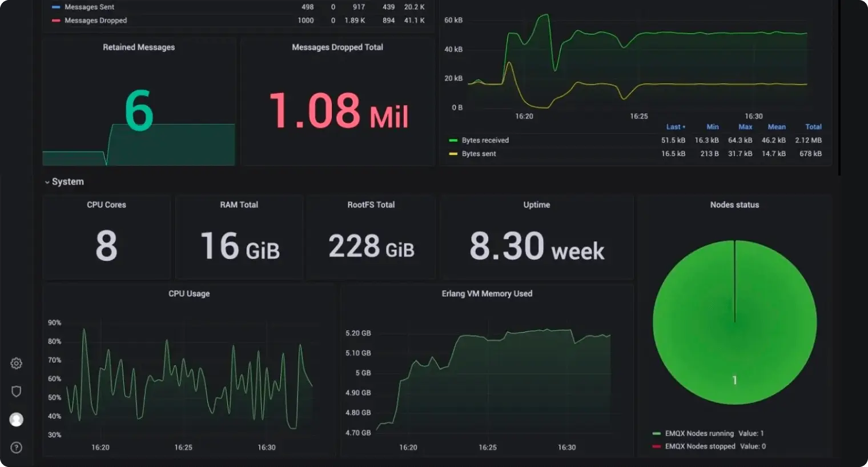
Task: Toggle the Messages Sent legend series
Action: 89,7
